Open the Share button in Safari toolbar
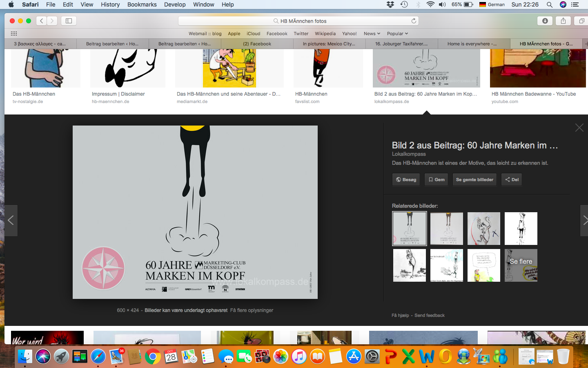Screen dimensions: 588x368 (x=563, y=21)
